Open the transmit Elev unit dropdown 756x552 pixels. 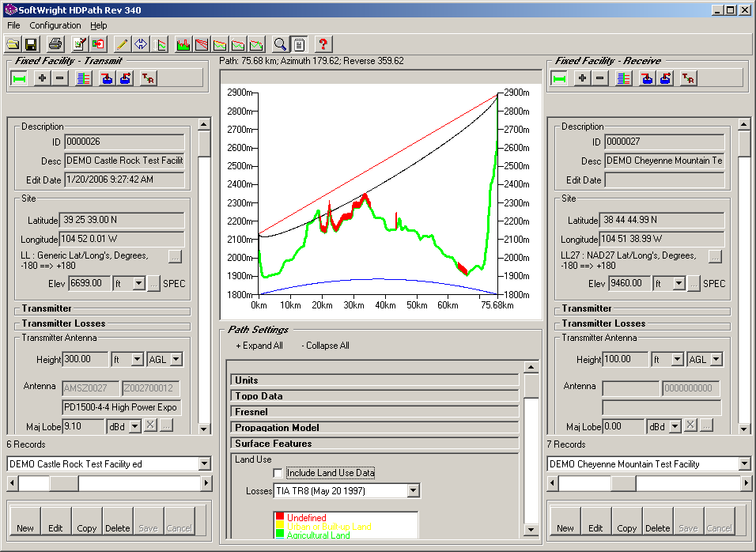pyautogui.click(x=139, y=283)
